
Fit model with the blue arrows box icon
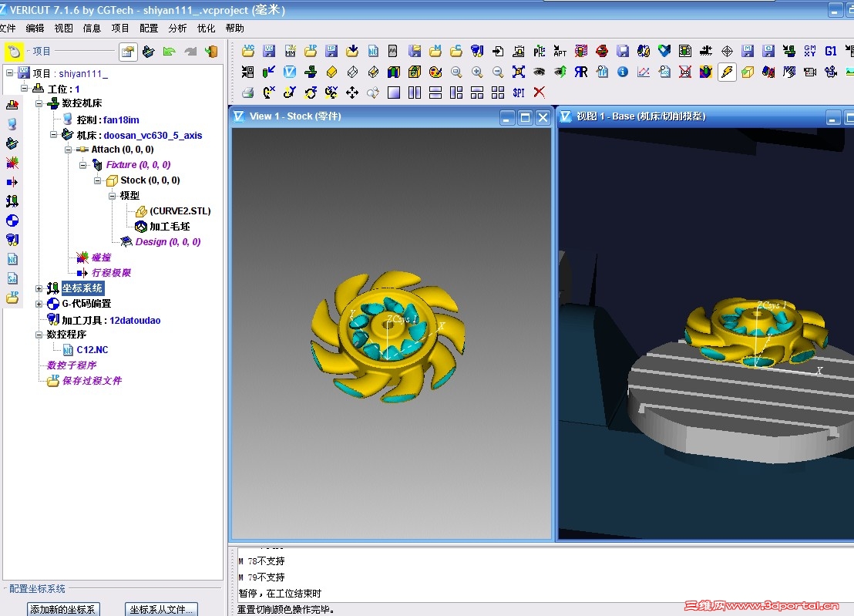519,72
